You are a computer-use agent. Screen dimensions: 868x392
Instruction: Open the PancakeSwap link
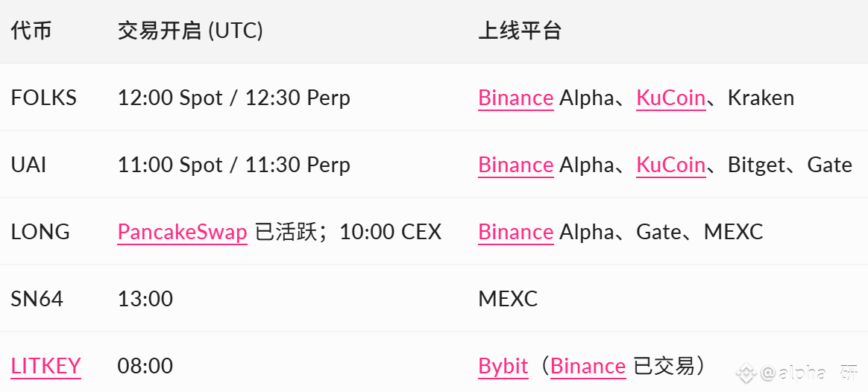(182, 232)
